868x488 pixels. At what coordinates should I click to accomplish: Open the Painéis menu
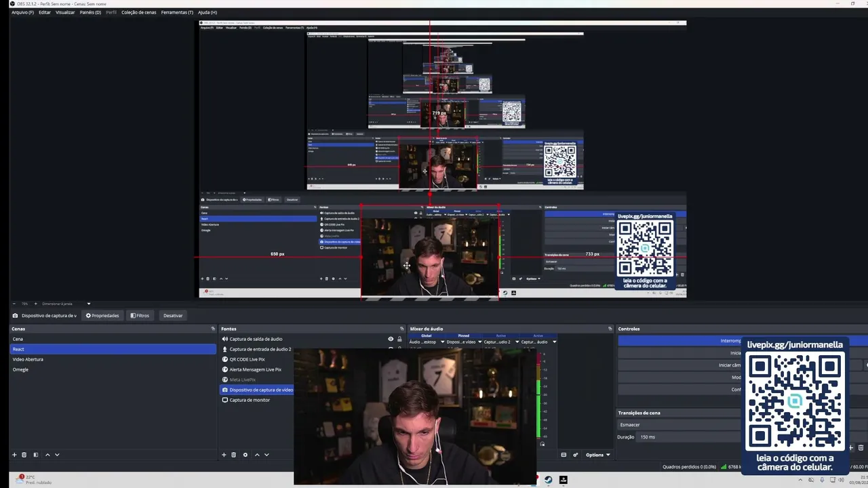90,12
